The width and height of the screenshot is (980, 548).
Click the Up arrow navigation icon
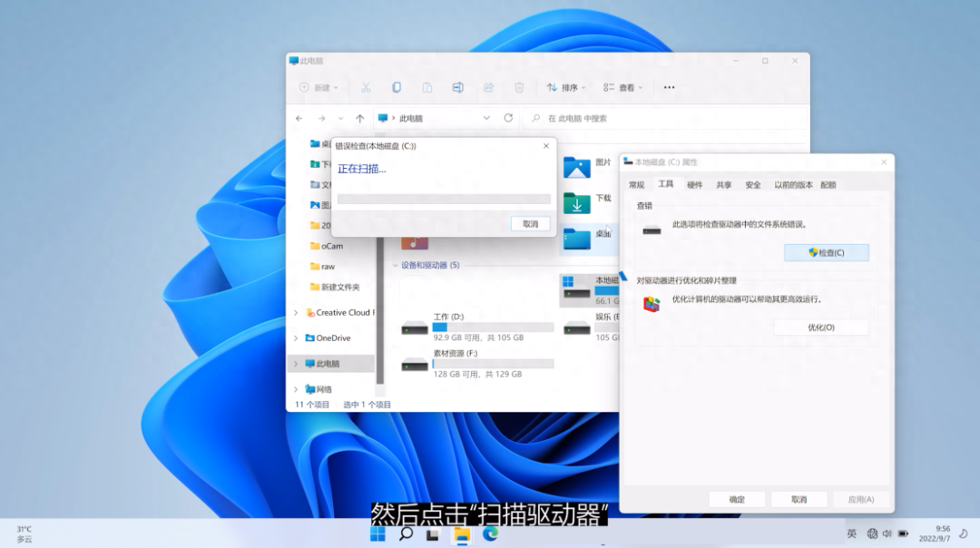coord(360,118)
